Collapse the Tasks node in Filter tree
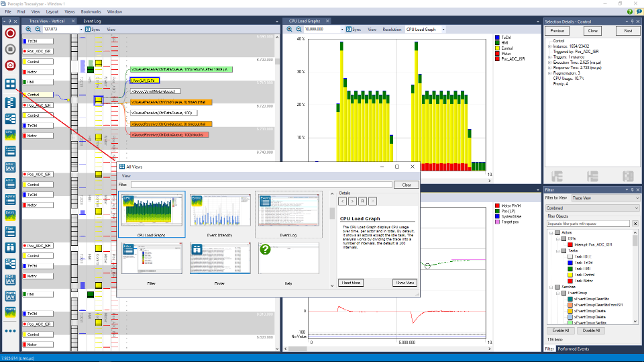The image size is (644, 362). tap(557, 251)
